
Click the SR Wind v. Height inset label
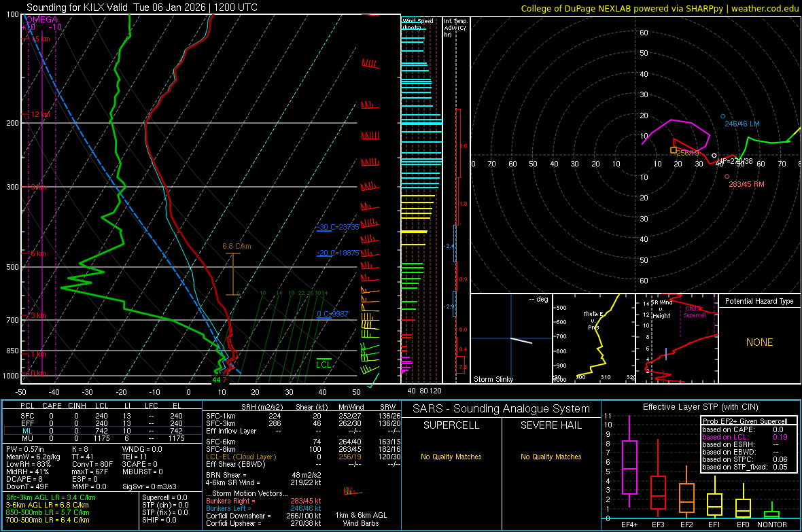click(663, 309)
